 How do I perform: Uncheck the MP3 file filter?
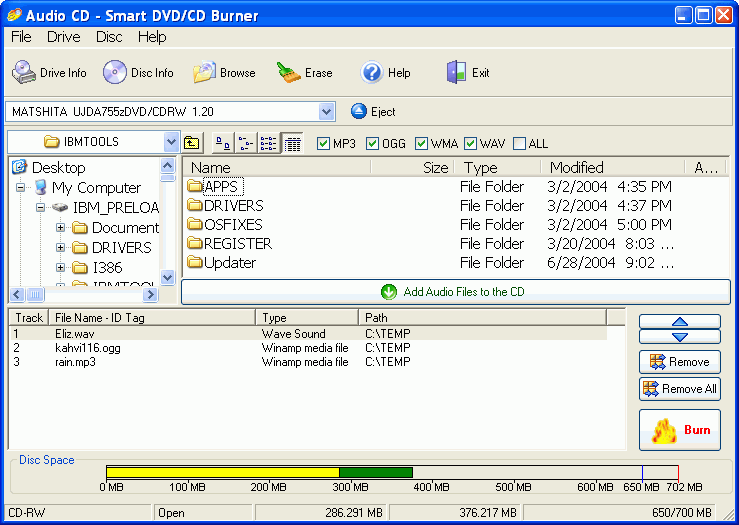323,143
